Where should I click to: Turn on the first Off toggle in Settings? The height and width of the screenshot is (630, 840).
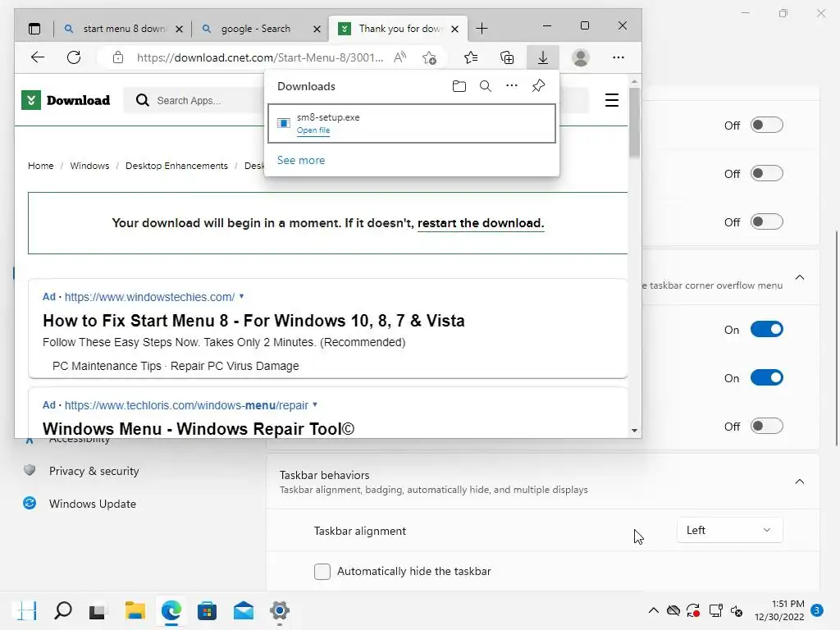767,125
